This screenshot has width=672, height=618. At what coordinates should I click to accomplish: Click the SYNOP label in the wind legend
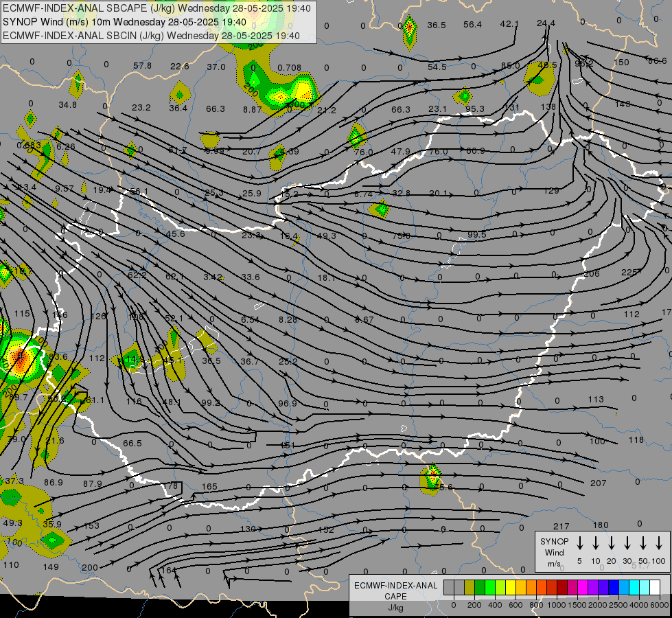click(554, 541)
